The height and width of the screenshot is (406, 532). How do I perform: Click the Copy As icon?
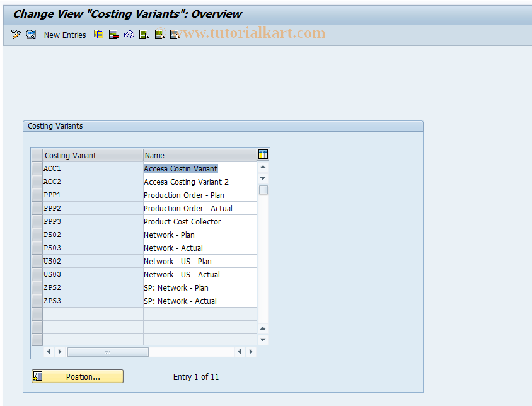pyautogui.click(x=99, y=35)
